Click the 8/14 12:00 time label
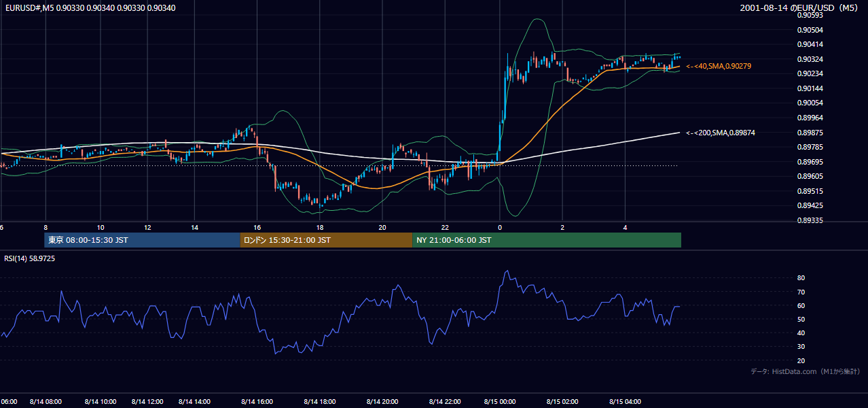868x408 pixels. click(147, 402)
